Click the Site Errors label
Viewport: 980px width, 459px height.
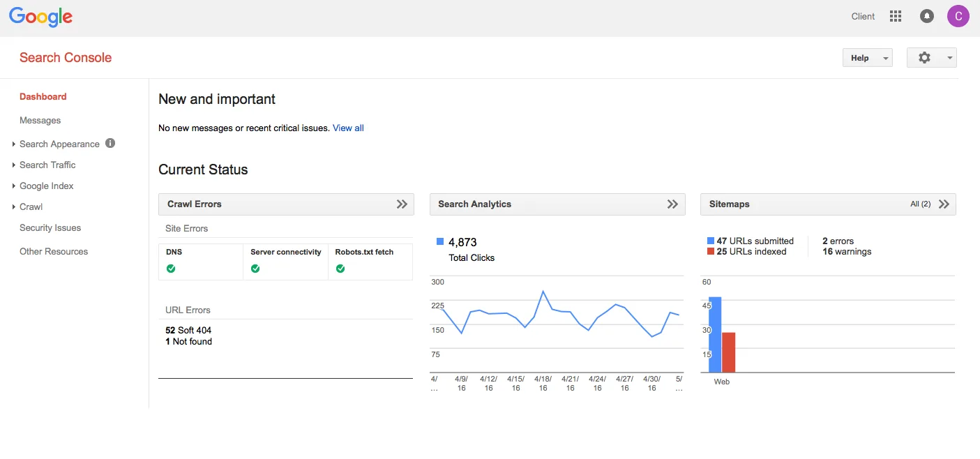186,228
